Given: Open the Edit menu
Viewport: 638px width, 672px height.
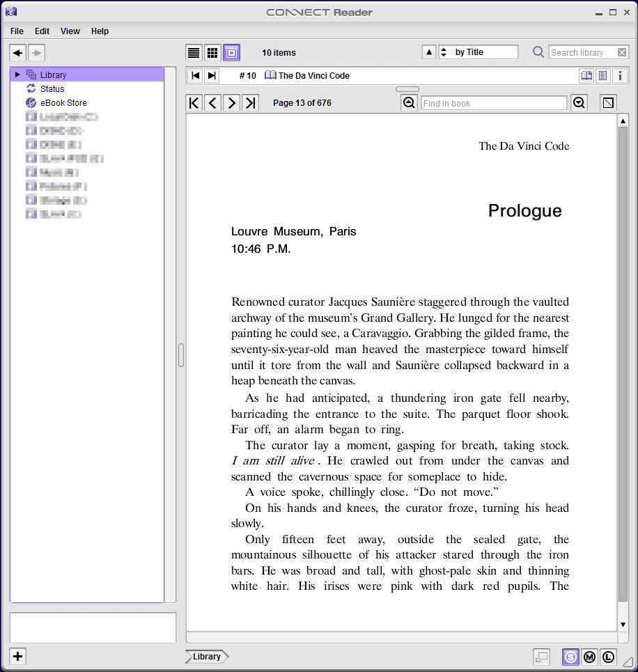Looking at the screenshot, I should pyautogui.click(x=42, y=31).
